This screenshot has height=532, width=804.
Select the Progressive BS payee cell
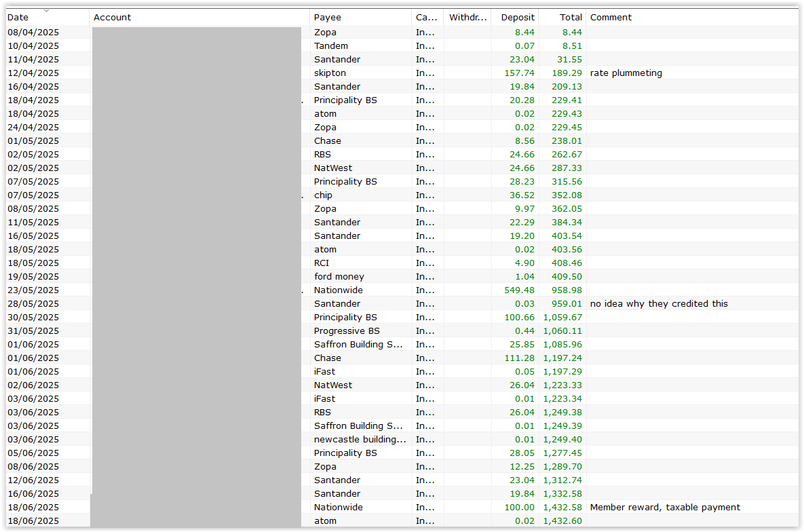[347, 330]
